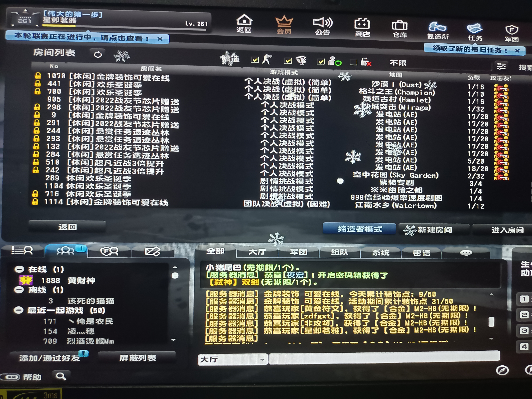Open the 仓库 inventory briefcase icon
Viewport: 532px width, 399px height.
click(x=400, y=29)
